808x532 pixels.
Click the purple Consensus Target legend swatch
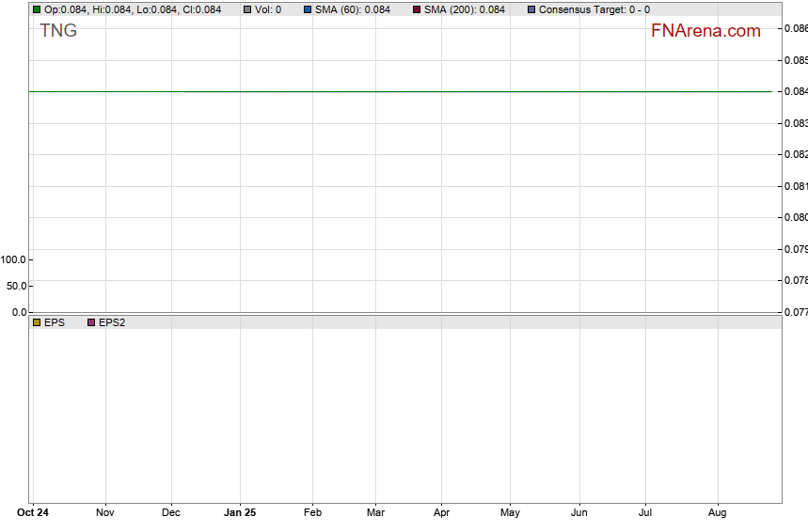click(x=531, y=9)
